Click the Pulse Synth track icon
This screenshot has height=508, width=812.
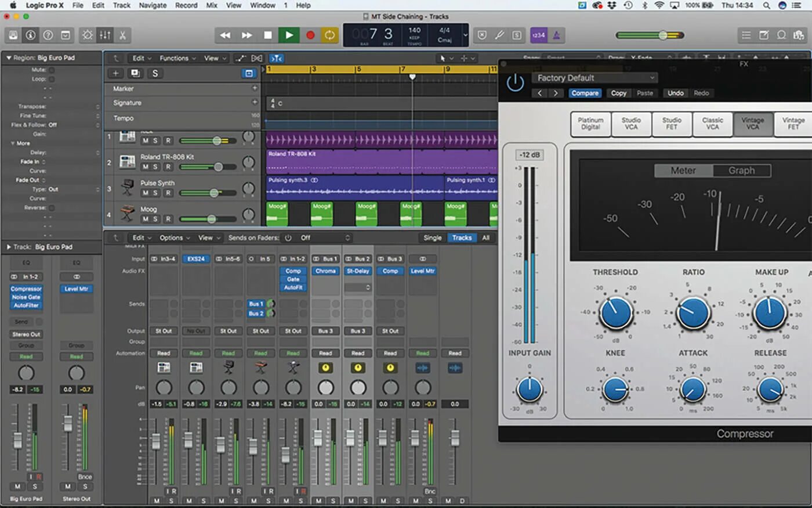(128, 188)
